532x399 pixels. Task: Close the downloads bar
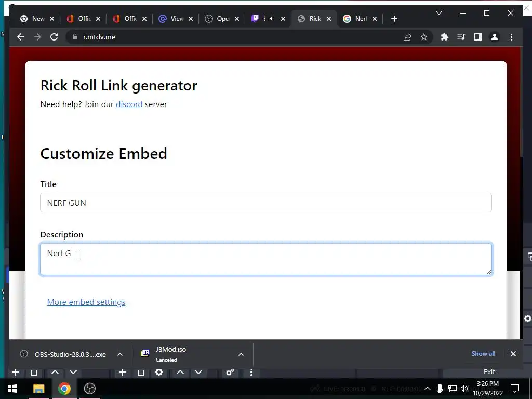point(513,354)
